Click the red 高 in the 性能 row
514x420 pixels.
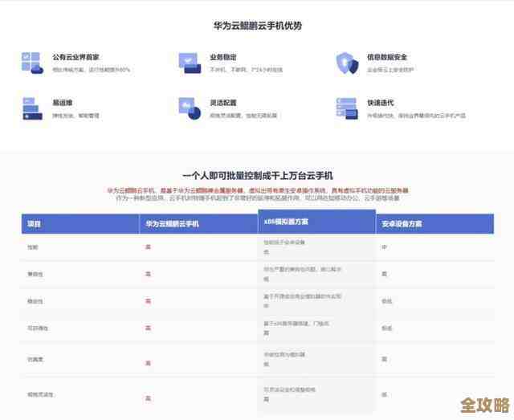pos(148,247)
